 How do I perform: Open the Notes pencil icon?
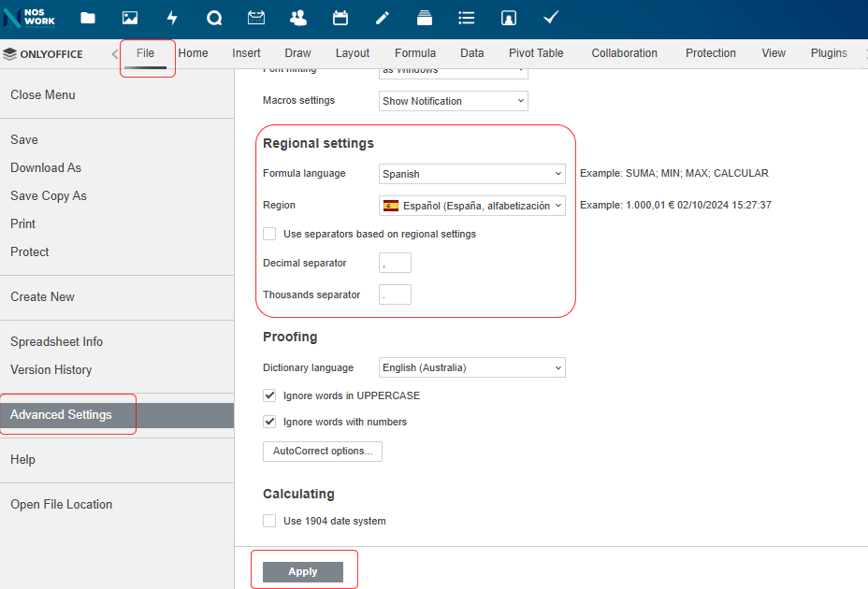tap(383, 19)
